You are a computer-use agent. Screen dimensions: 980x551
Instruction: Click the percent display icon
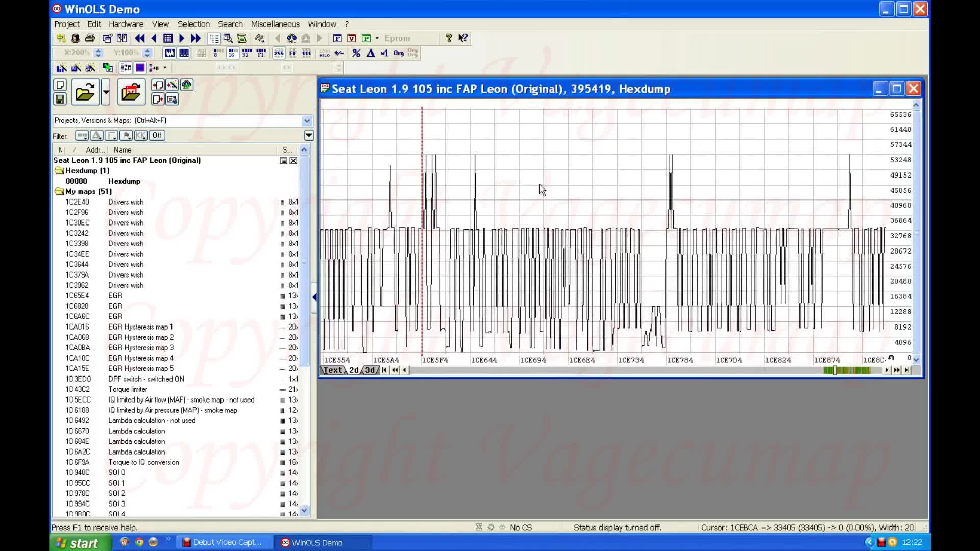[356, 53]
